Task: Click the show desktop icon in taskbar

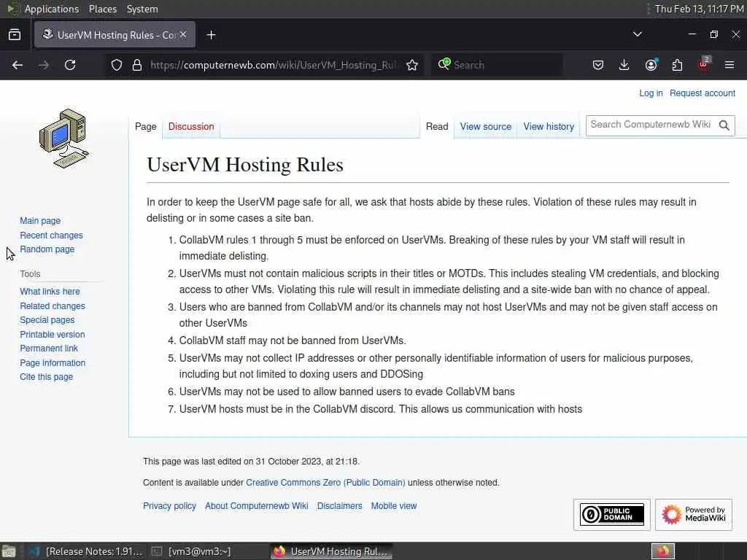Action: [9, 551]
